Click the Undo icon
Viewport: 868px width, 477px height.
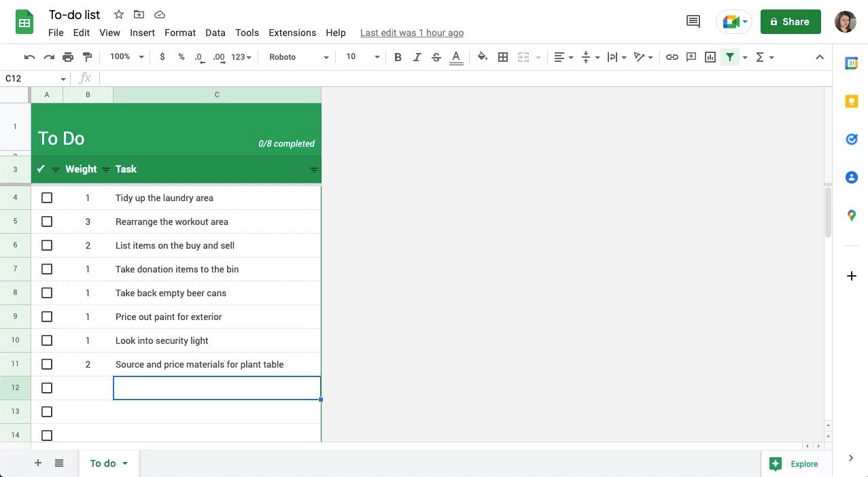[x=29, y=57]
